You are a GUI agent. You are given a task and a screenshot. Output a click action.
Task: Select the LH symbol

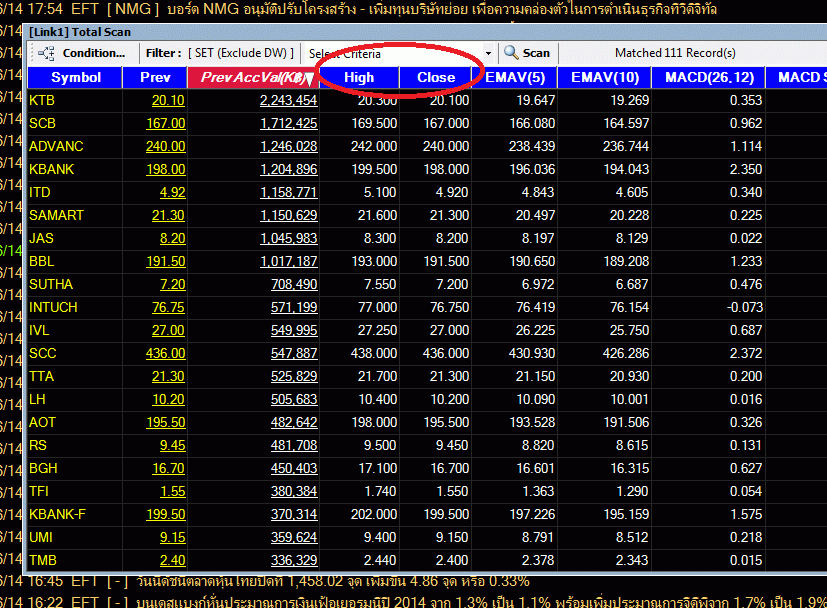point(37,400)
